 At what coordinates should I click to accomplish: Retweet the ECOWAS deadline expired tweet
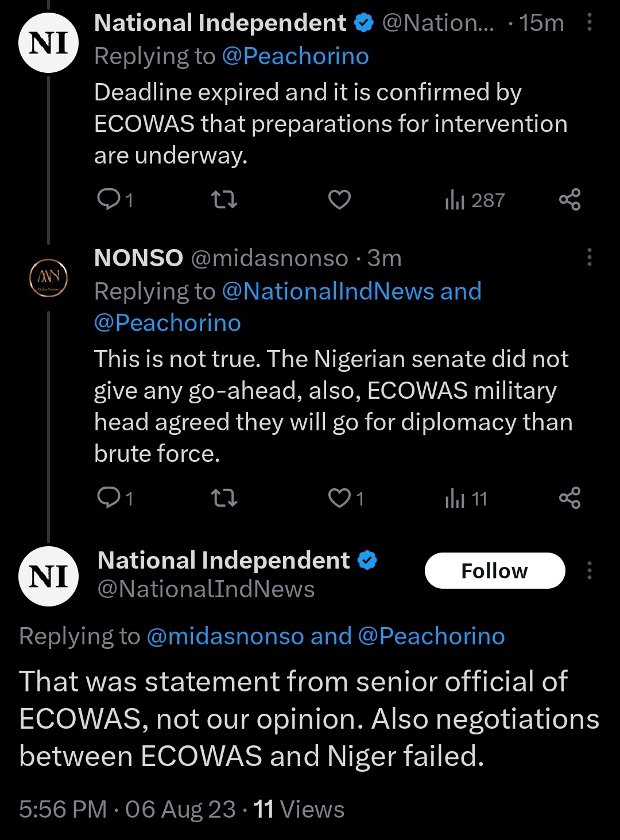point(224,200)
